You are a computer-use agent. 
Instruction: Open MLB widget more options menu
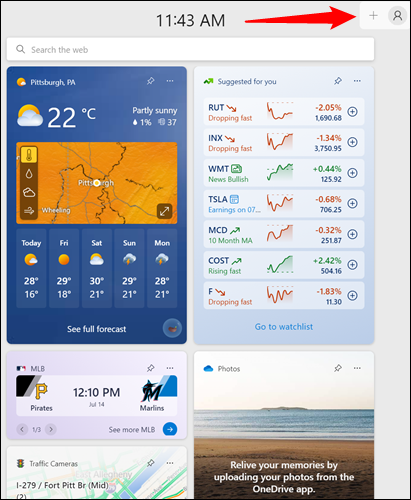point(170,368)
